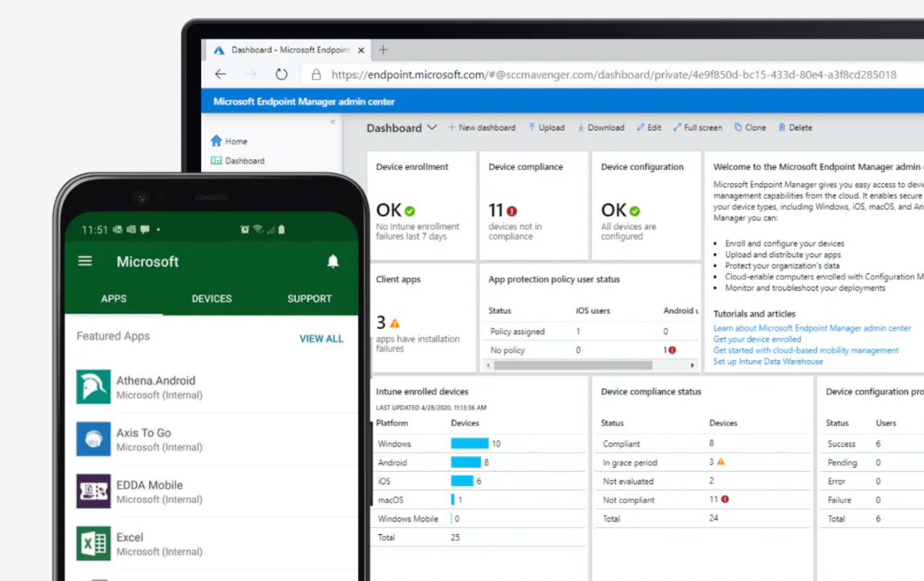Image resolution: width=924 pixels, height=581 pixels.
Task: Click the Windows devices bar
Action: pos(470,443)
